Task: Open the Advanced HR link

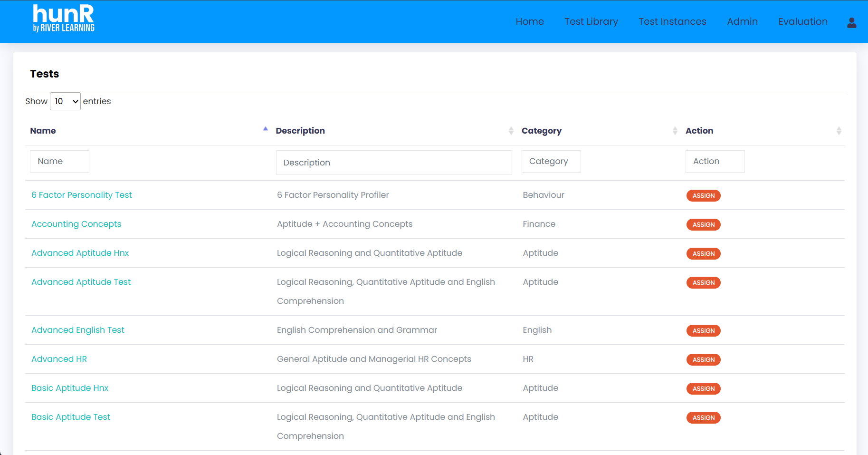Action: (x=59, y=359)
